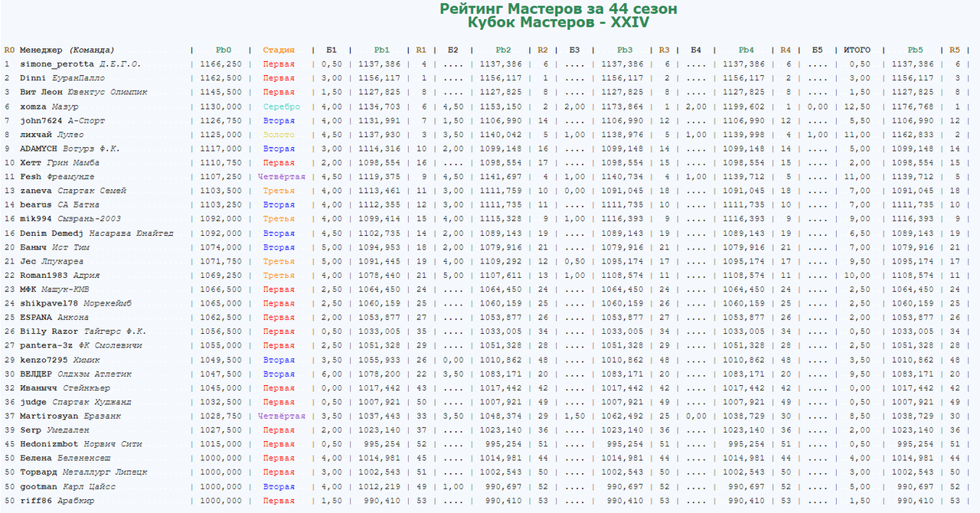
Task: Click the Pb5 column header
Action: point(915,50)
